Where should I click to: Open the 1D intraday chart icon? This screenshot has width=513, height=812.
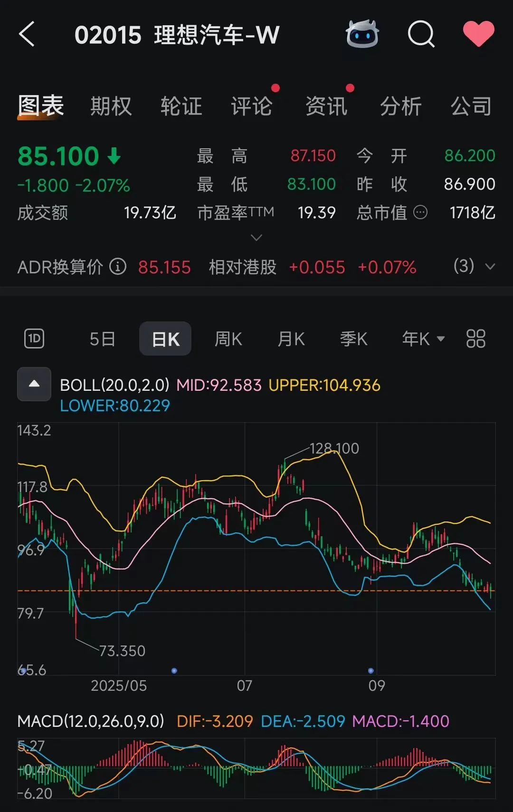click(x=34, y=339)
